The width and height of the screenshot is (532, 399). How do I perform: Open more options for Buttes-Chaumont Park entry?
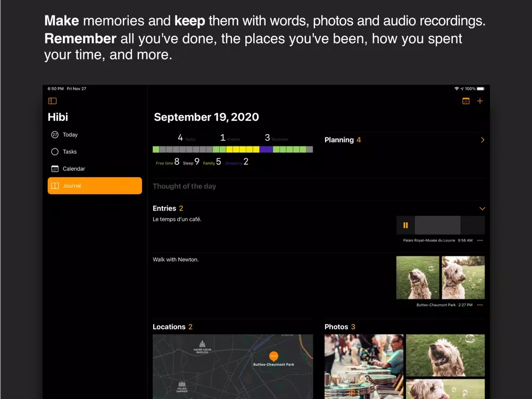coord(480,305)
